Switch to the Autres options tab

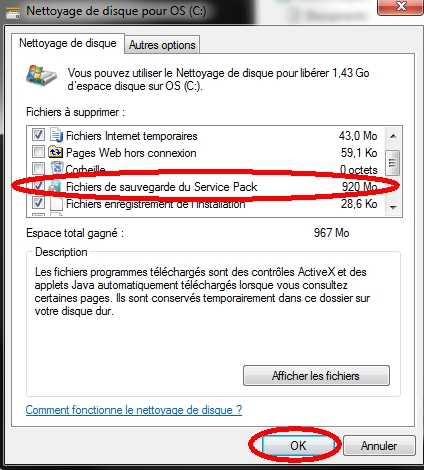click(x=162, y=45)
